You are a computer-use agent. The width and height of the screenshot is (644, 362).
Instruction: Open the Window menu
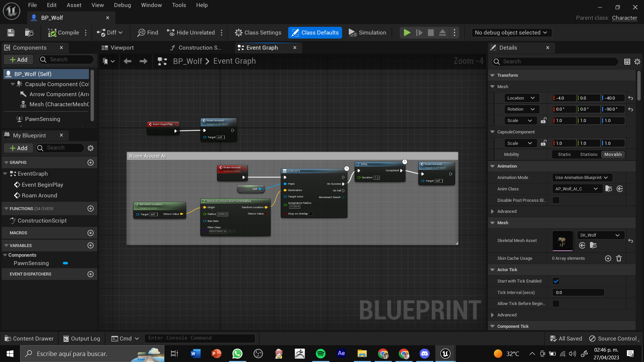pos(151,5)
